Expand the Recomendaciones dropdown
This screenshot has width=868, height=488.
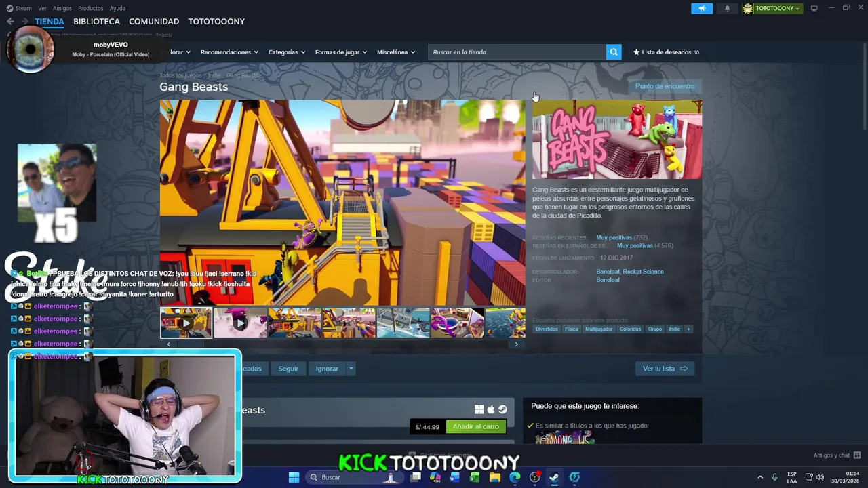click(229, 52)
